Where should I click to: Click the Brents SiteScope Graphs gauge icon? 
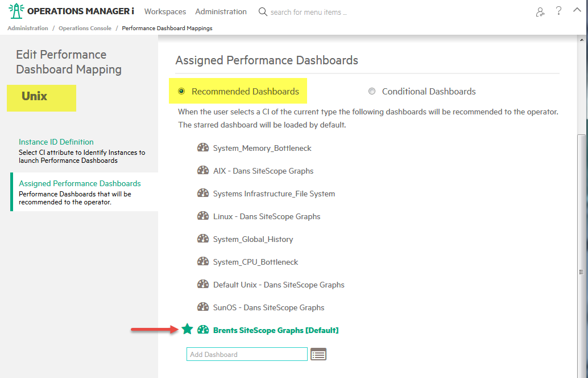(203, 330)
